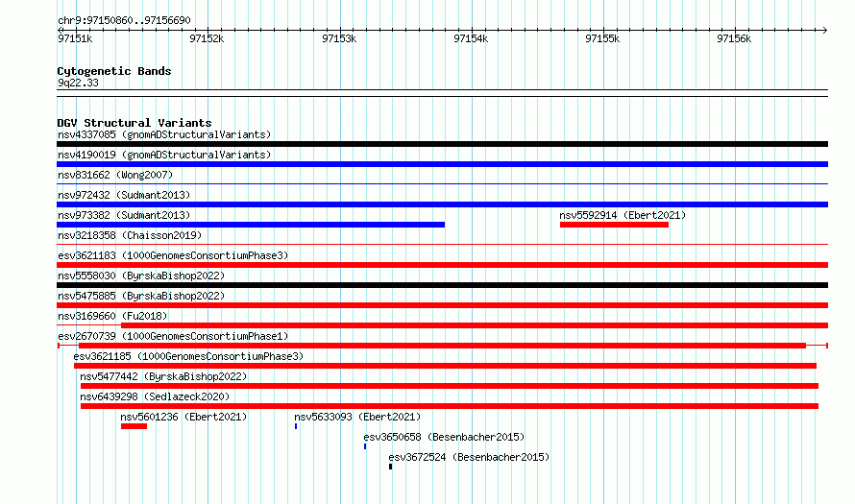Click the small blue nsv5633093 marker
855x504 pixels.
[296, 426]
